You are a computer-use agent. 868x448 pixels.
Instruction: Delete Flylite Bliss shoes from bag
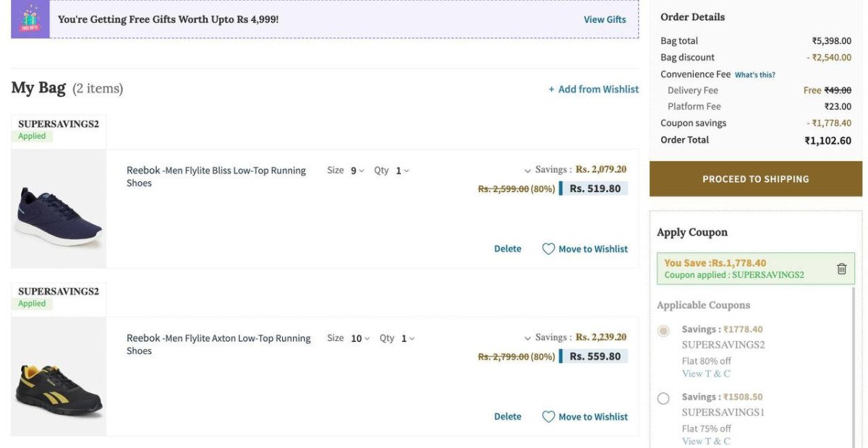507,249
